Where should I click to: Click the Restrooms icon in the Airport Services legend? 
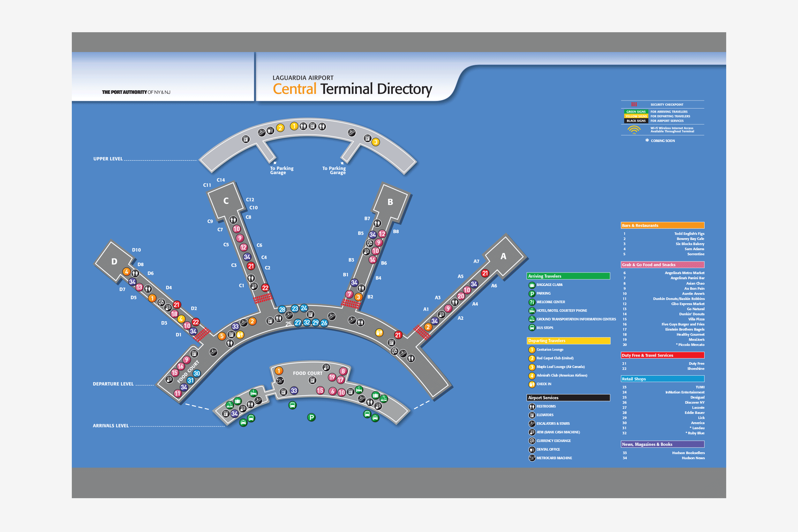click(532, 407)
